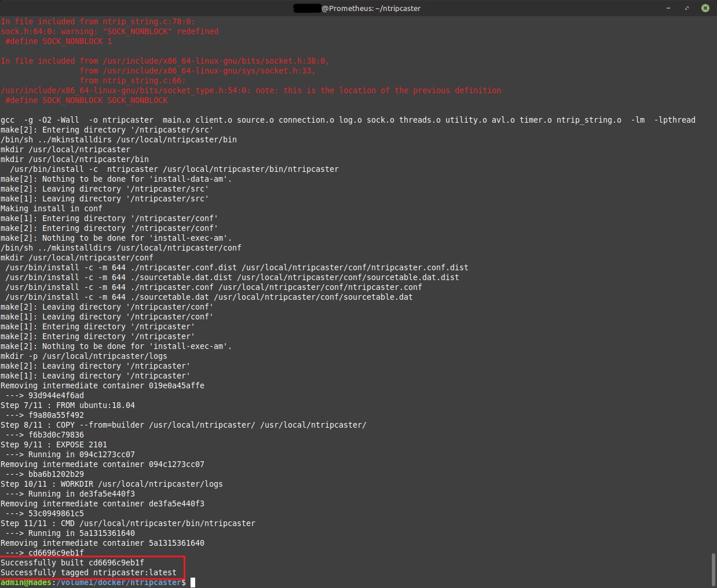The height and width of the screenshot is (588, 717).
Task: Click 'Successfully tagged ntripcaster:latest' line
Action: [89, 572]
